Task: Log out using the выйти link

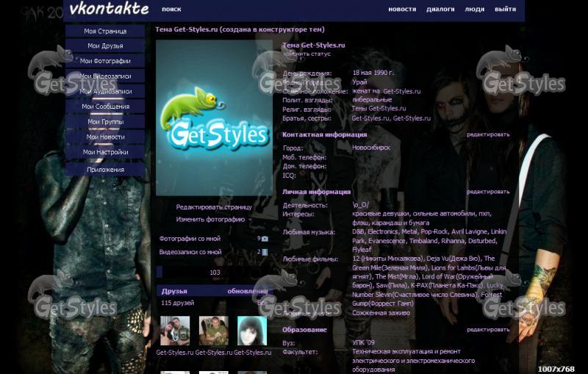Action: tap(505, 10)
